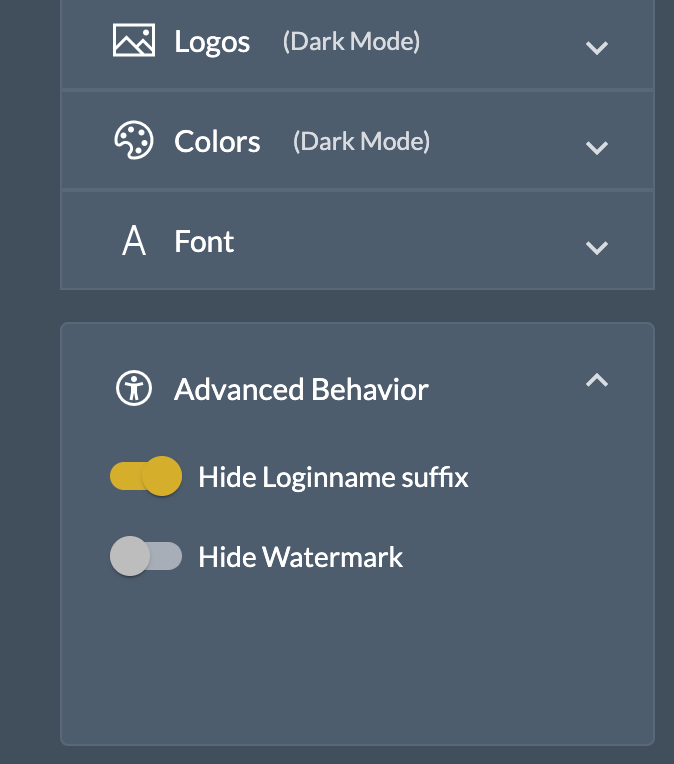Disable the Hide Loginname suffix toggle
This screenshot has width=674, height=764.
(x=146, y=477)
